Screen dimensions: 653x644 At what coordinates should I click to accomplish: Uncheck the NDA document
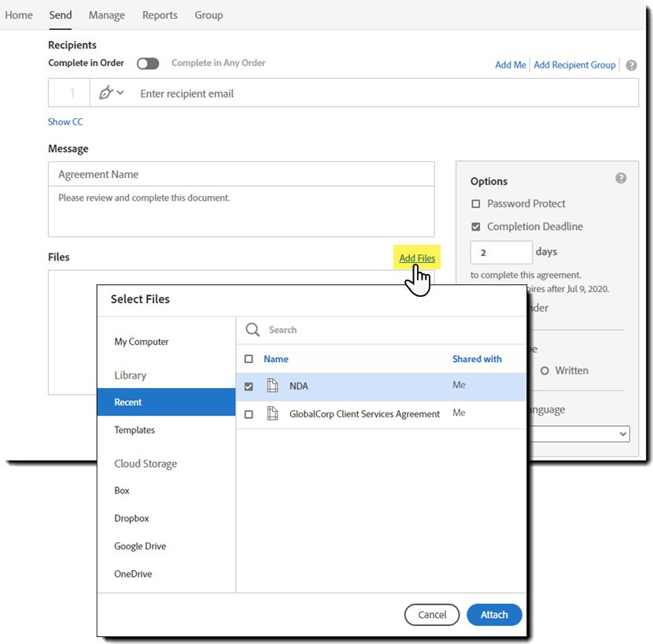click(249, 386)
